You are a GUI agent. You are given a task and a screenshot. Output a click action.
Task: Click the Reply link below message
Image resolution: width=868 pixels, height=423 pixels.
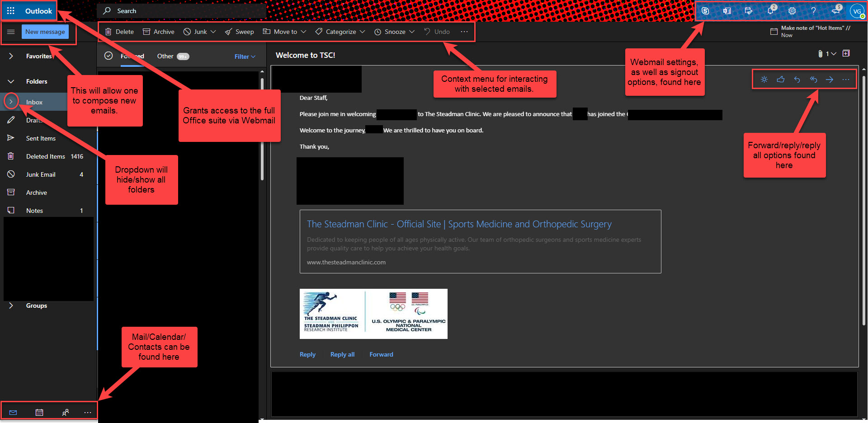[x=307, y=354]
